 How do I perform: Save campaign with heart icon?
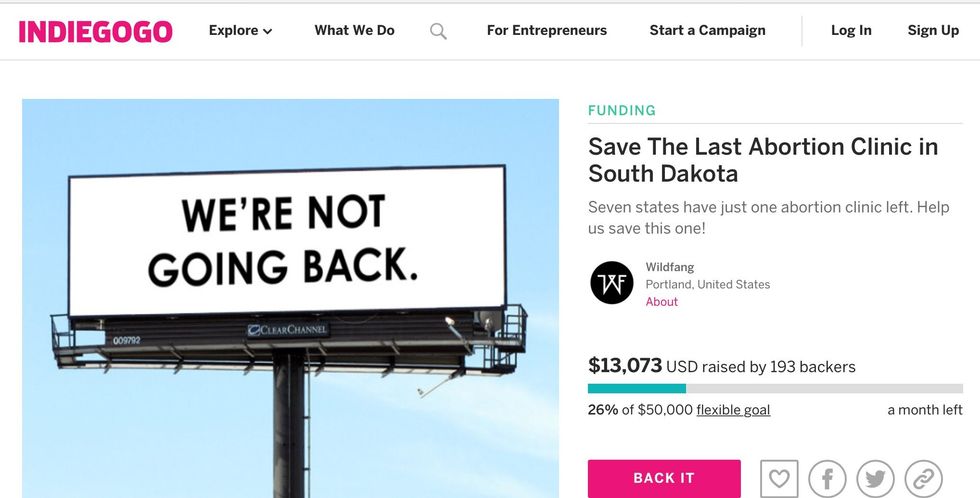(779, 478)
